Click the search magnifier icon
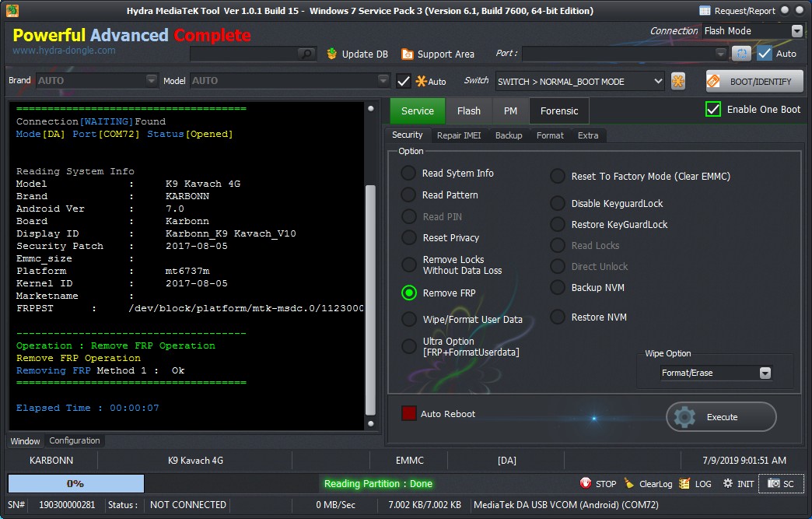 pos(306,54)
